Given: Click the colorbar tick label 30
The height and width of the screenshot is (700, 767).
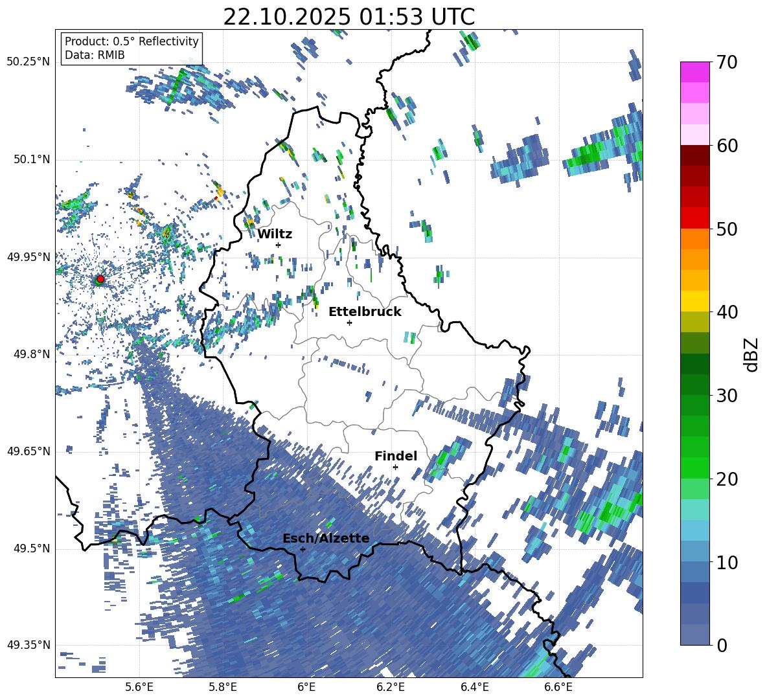Looking at the screenshot, I should click(x=727, y=396).
